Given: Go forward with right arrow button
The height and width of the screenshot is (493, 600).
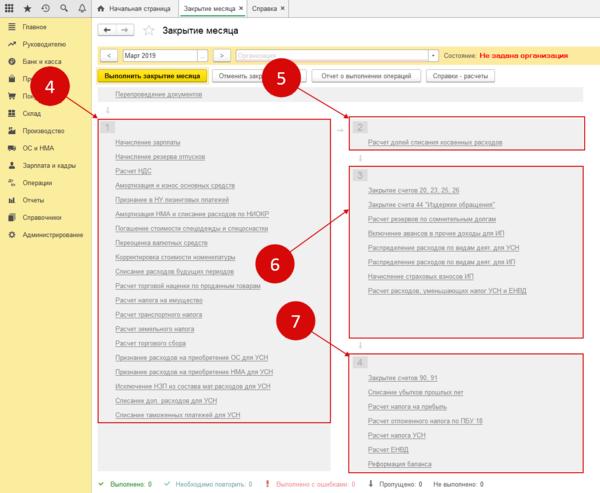Looking at the screenshot, I should point(125,30).
